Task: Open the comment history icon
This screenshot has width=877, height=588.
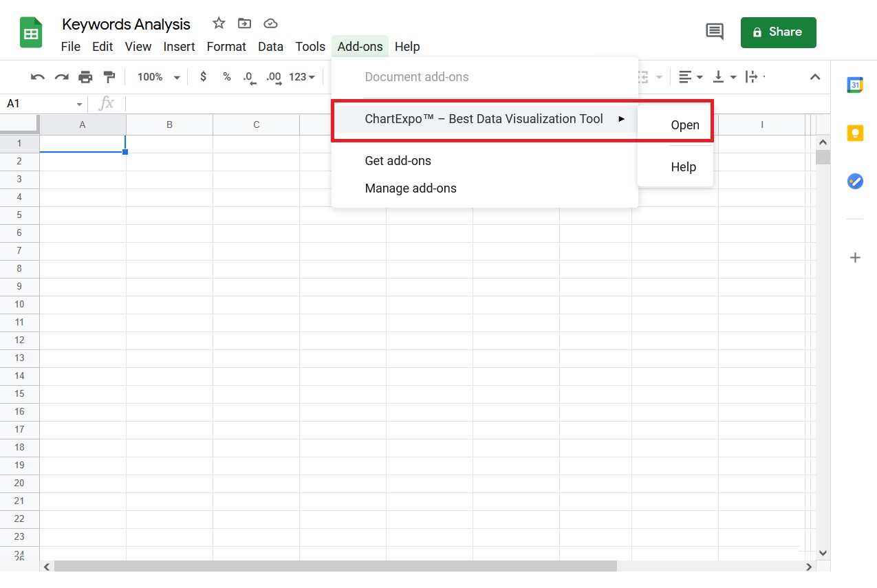Action: (715, 32)
